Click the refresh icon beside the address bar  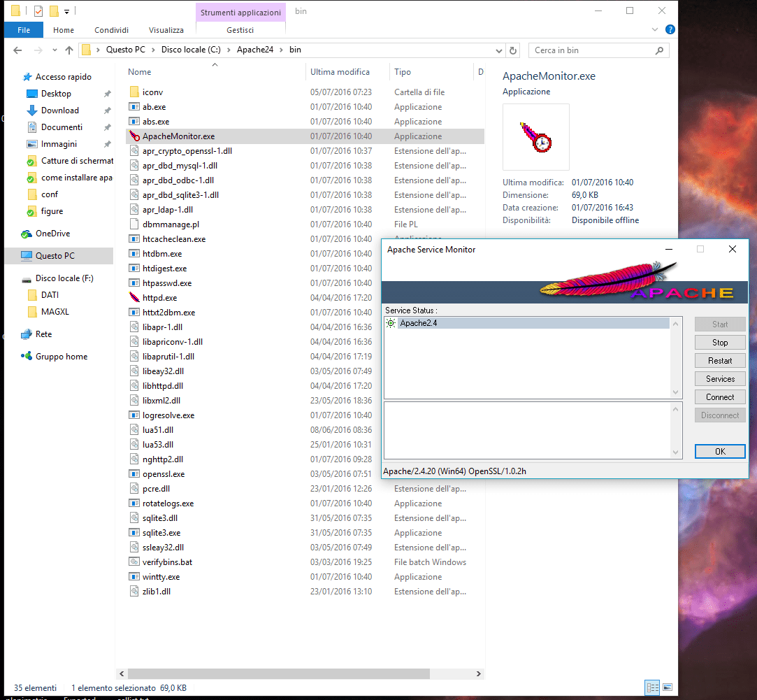pyautogui.click(x=514, y=50)
